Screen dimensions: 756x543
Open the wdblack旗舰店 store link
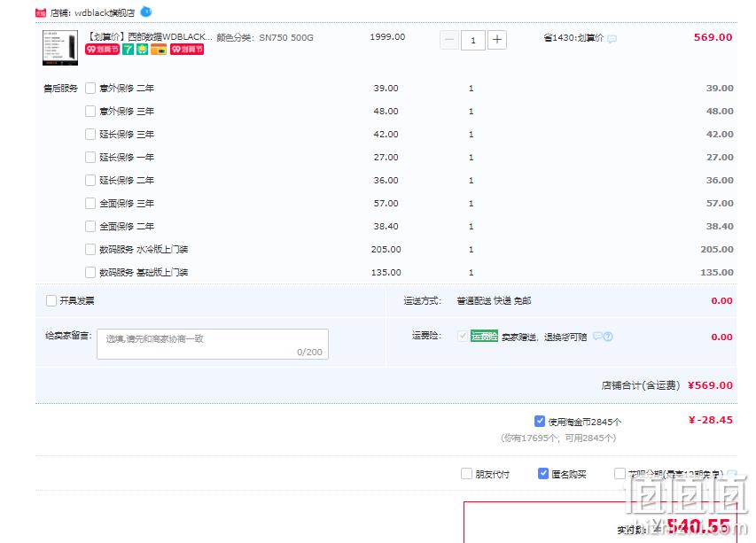pos(105,13)
